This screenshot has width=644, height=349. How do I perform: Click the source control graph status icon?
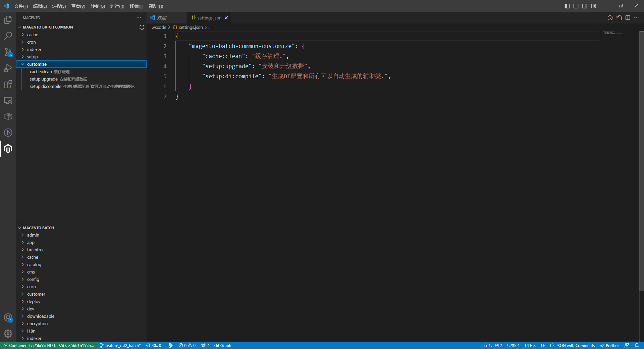[171, 345]
